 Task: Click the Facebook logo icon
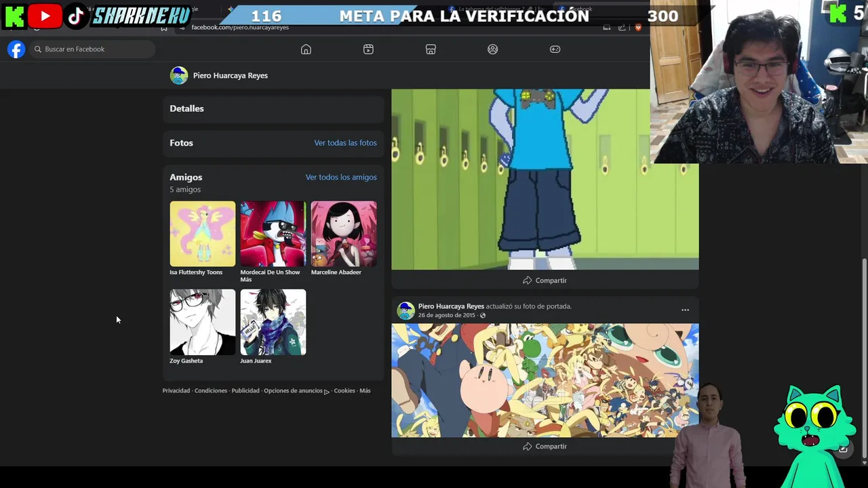pos(16,49)
